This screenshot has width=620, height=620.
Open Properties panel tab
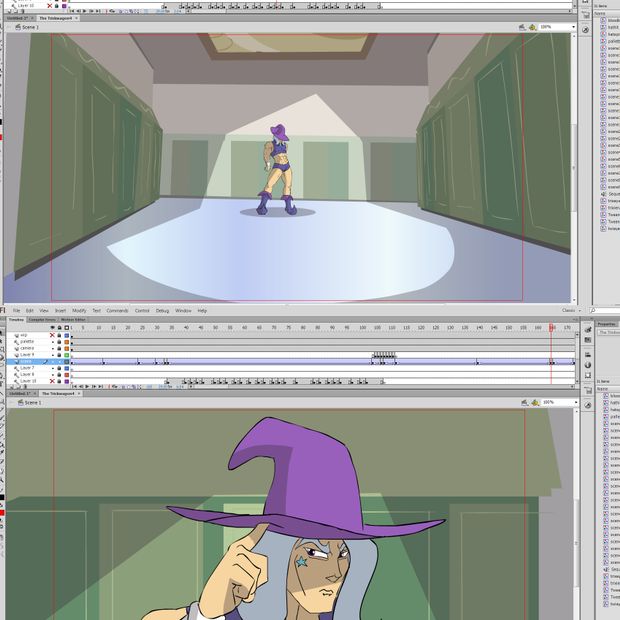coord(607,324)
